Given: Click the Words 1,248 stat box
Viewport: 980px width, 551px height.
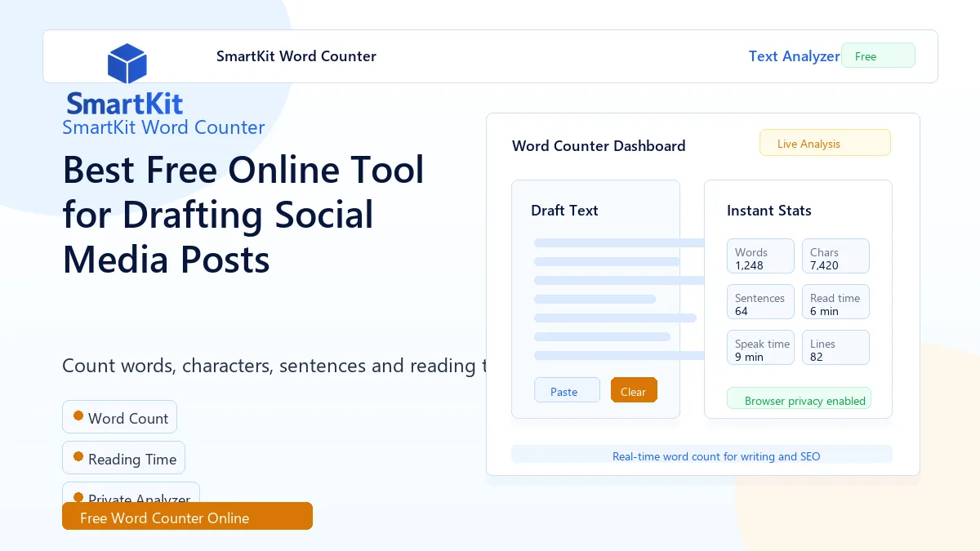Looking at the screenshot, I should [760, 256].
